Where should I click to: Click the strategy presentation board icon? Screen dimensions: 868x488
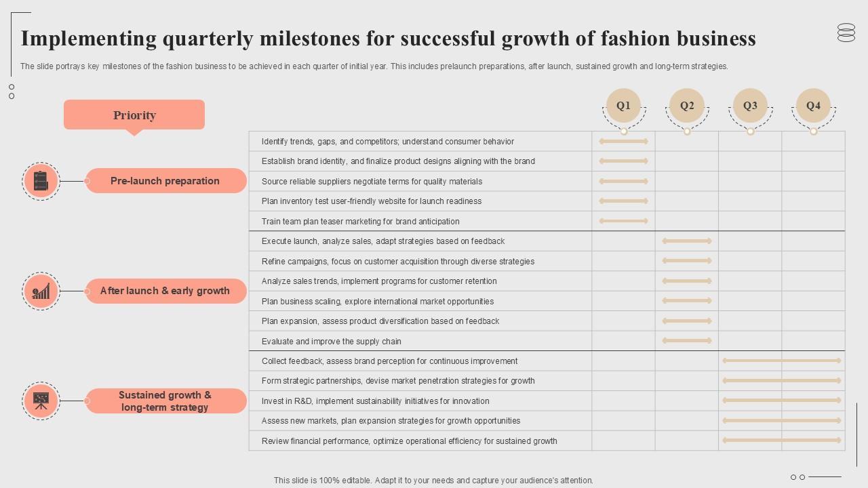[41, 401]
